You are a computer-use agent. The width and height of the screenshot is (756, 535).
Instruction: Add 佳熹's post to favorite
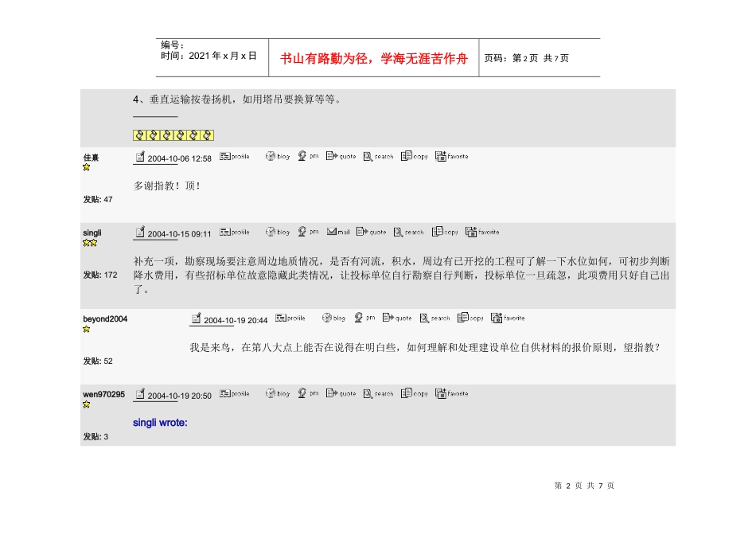pyautogui.click(x=452, y=156)
